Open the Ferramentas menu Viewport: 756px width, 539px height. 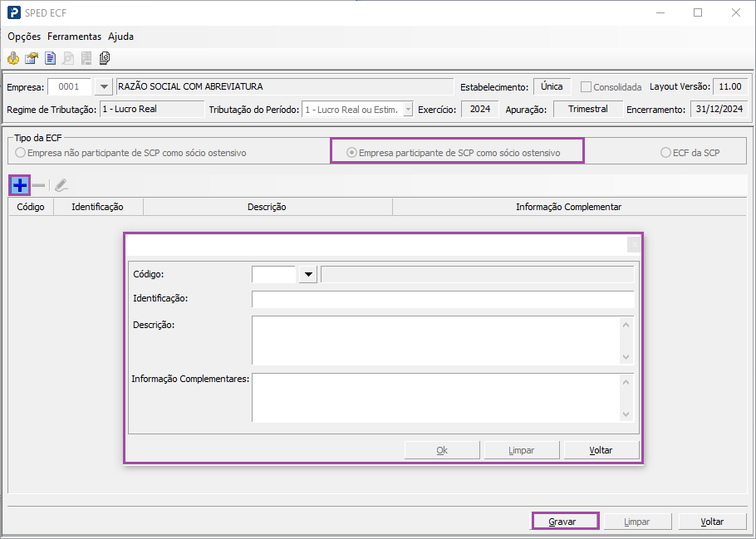point(74,37)
